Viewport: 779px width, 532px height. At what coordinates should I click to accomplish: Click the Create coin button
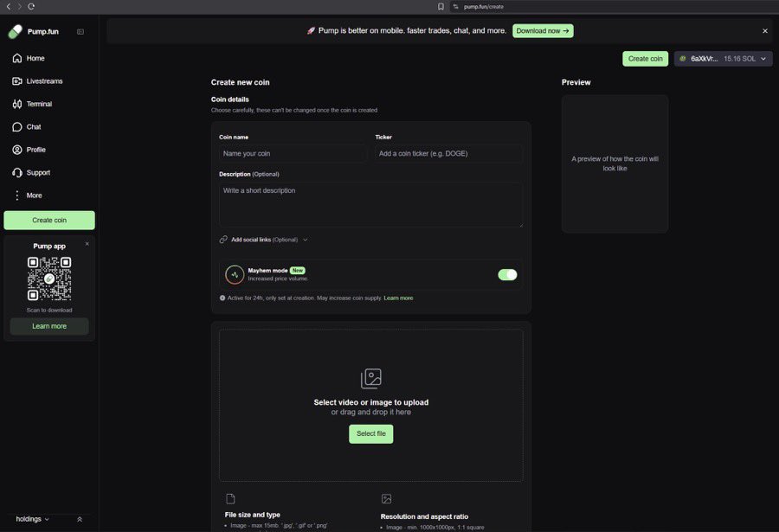click(x=645, y=58)
